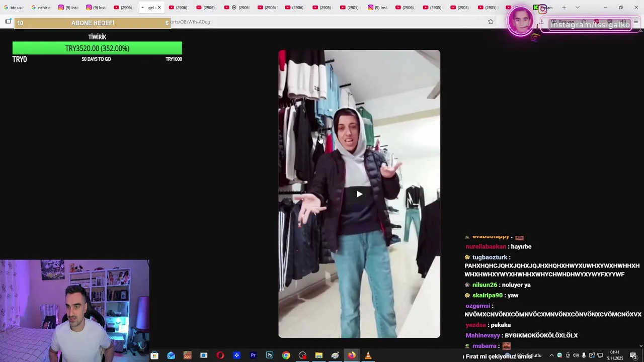Open the Kick "Stream" tab
The image size is (644, 362).
(x=543, y=8)
